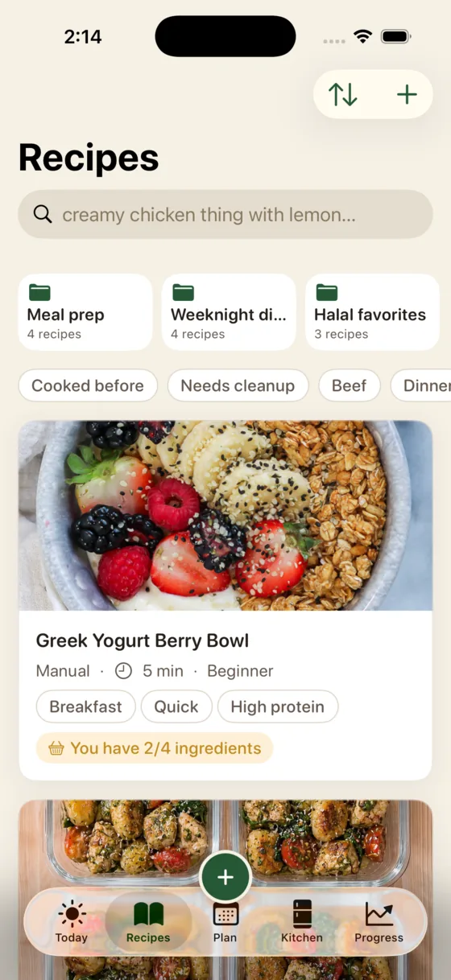
Task: Toggle the Cooked before filter chip
Action: 88,385
